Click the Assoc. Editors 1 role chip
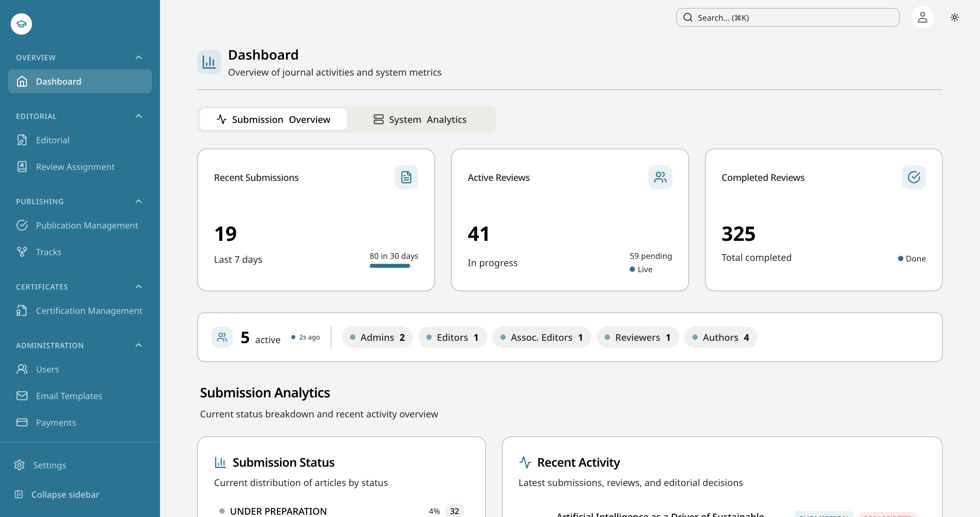The width and height of the screenshot is (980, 517). point(541,337)
